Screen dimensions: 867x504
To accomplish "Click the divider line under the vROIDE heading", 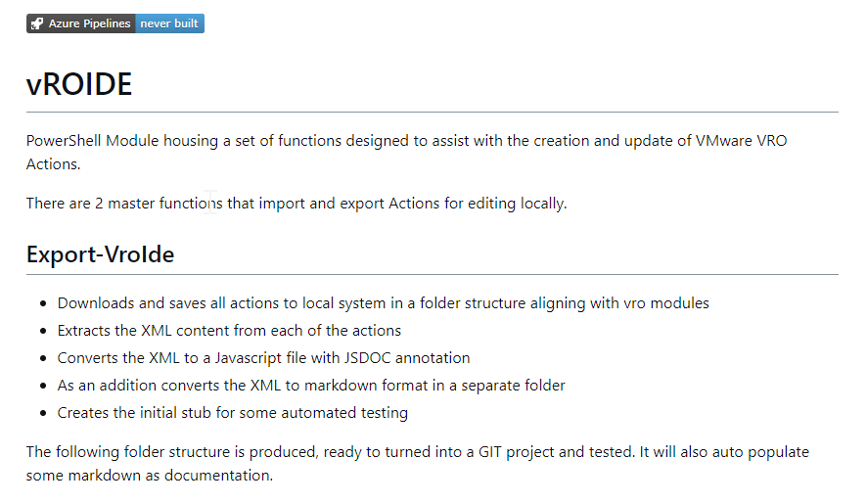I will coord(433,113).
